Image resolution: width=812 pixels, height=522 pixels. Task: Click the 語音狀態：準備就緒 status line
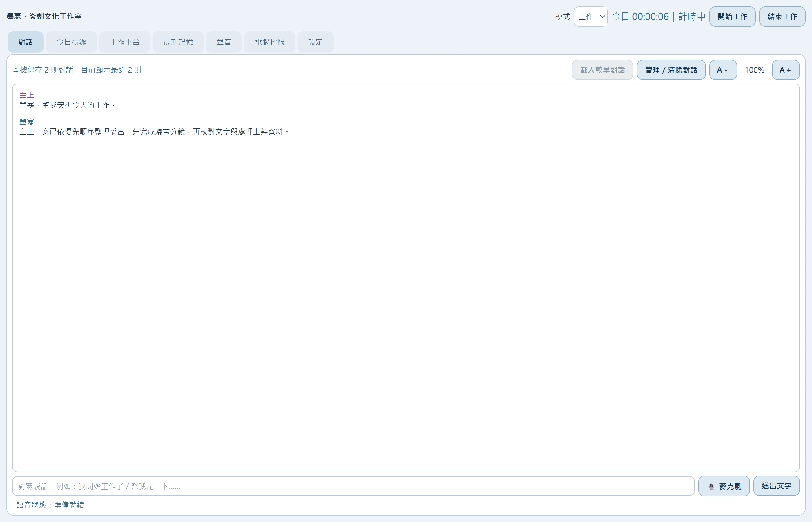pyautogui.click(x=50, y=505)
